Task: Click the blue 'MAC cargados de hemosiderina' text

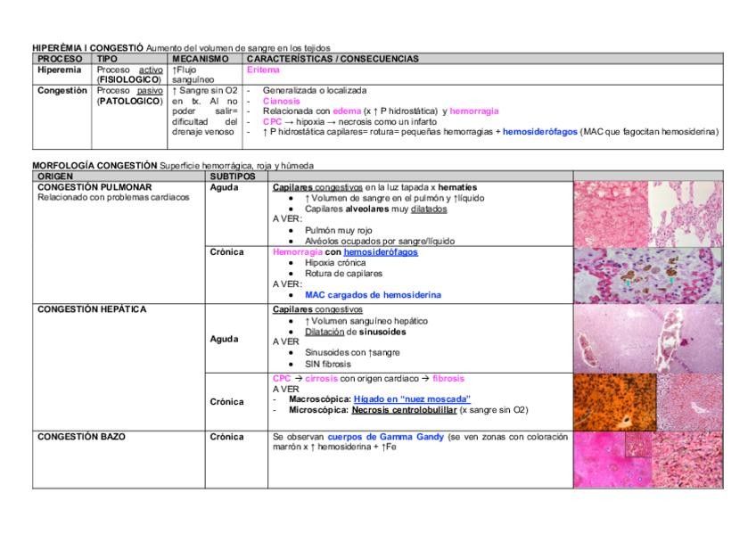Action: click(372, 294)
